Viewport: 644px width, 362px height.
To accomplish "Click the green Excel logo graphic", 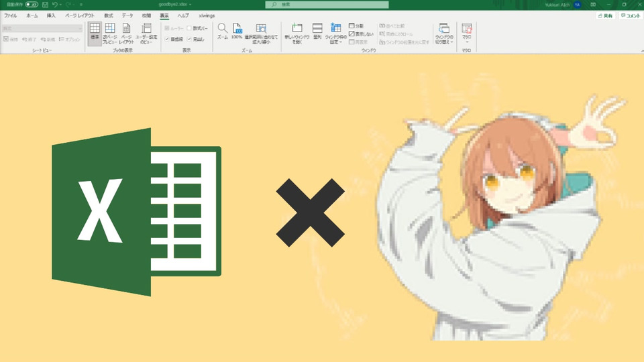I will [136, 212].
